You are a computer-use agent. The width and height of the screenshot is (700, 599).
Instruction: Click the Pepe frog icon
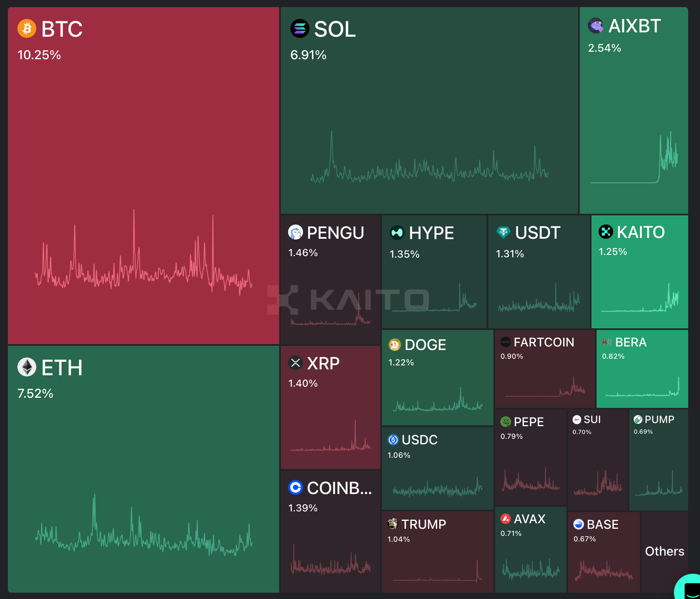(x=505, y=422)
